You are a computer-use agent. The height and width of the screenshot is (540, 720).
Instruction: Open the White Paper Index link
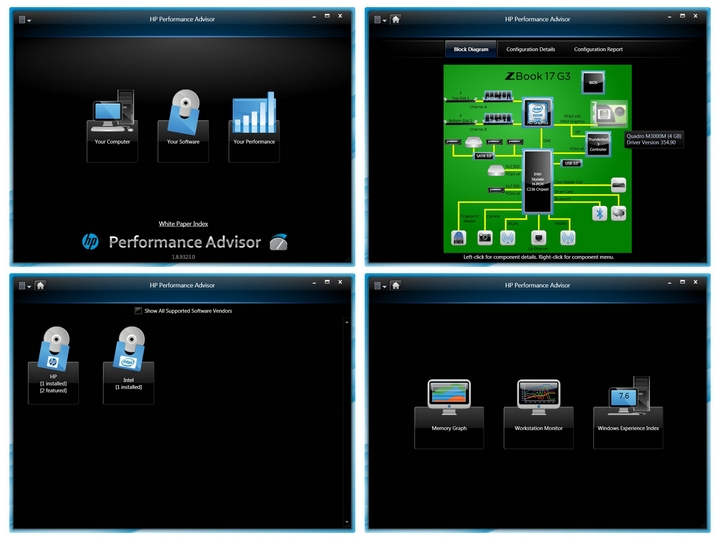click(x=183, y=223)
